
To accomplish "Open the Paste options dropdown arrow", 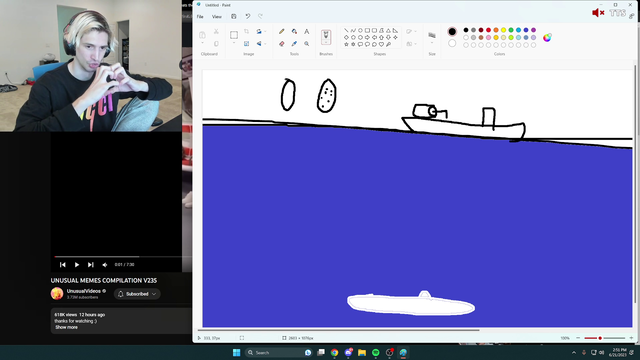I will 202,43.
